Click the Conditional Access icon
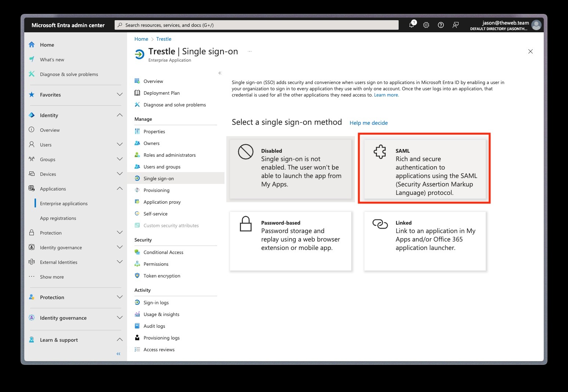Image resolution: width=568 pixels, height=392 pixels. [x=137, y=252]
